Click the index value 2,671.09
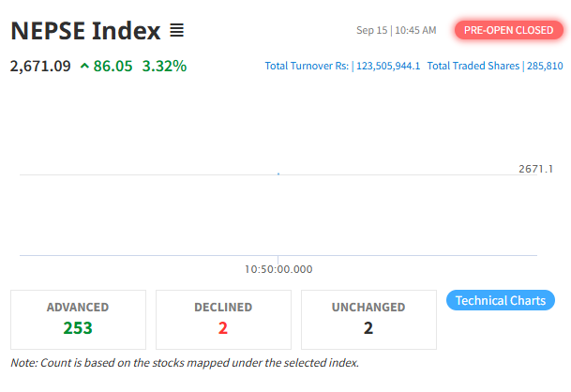 40,67
